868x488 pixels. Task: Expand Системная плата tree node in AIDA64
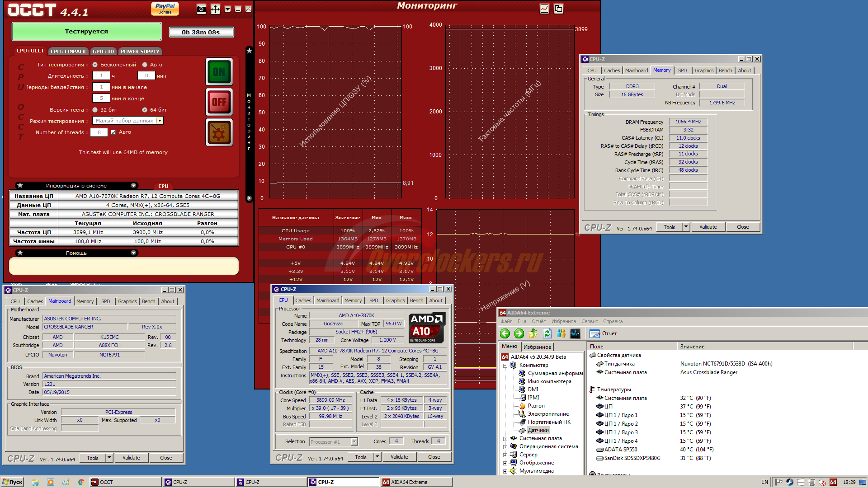(x=505, y=438)
